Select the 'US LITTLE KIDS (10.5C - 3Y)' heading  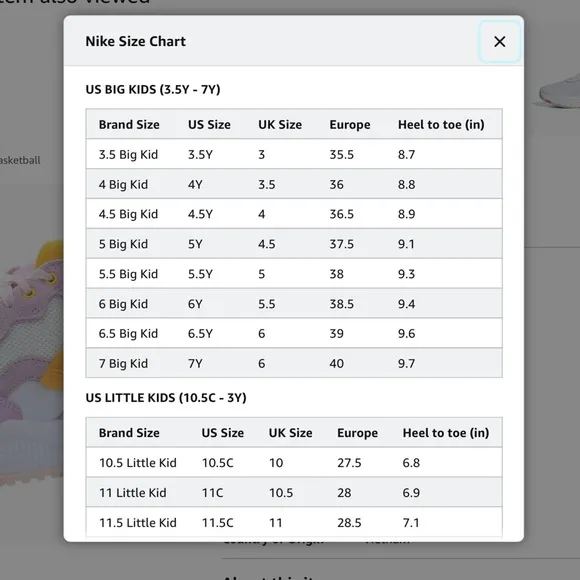coord(166,398)
